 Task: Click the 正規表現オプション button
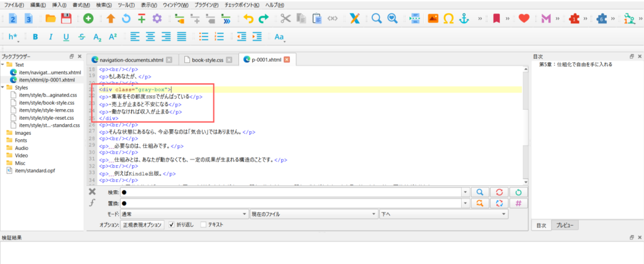pos(142,225)
